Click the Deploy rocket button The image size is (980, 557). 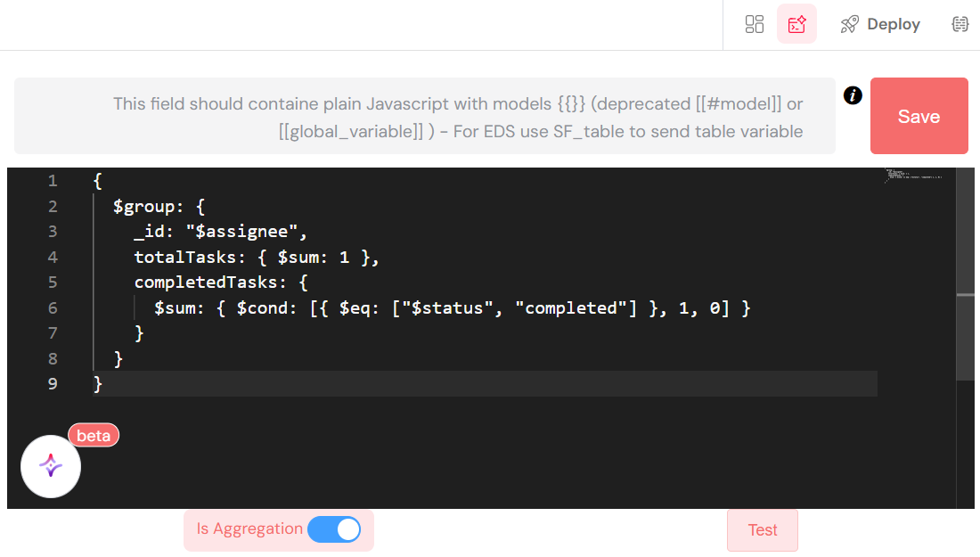pos(880,24)
